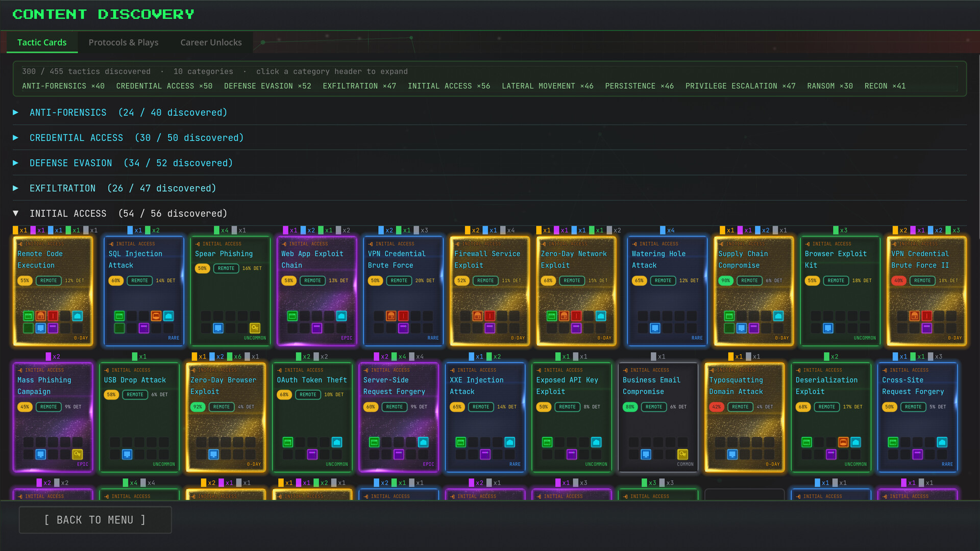Click the orange x1 swatch above Remote Code Execution
Screen dimensions: 980x551
click(20, 231)
